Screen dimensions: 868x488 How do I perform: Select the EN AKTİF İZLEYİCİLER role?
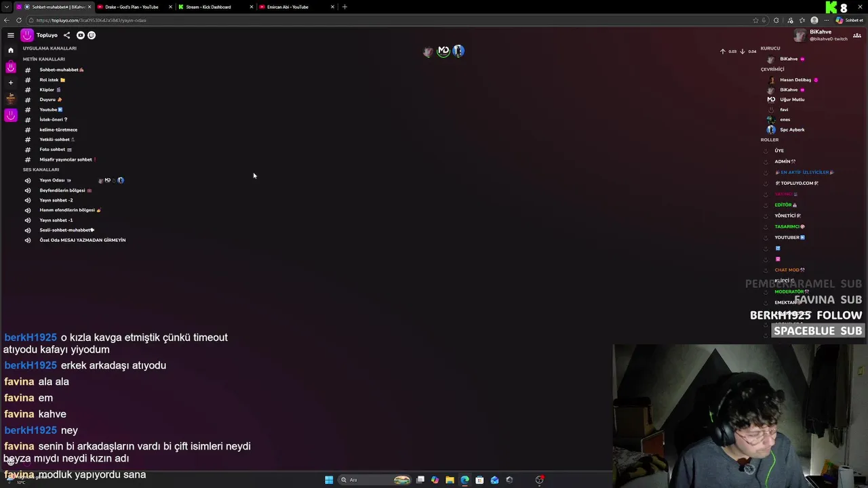(x=804, y=172)
